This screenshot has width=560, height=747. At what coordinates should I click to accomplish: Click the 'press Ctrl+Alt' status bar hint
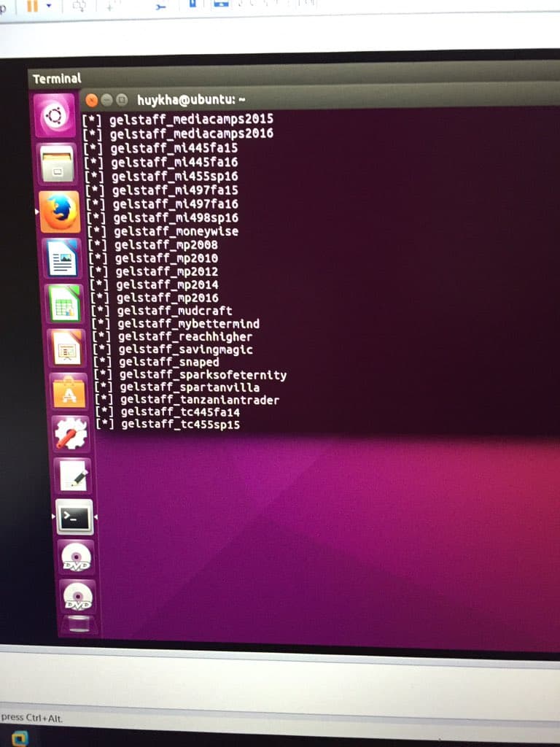point(31,718)
